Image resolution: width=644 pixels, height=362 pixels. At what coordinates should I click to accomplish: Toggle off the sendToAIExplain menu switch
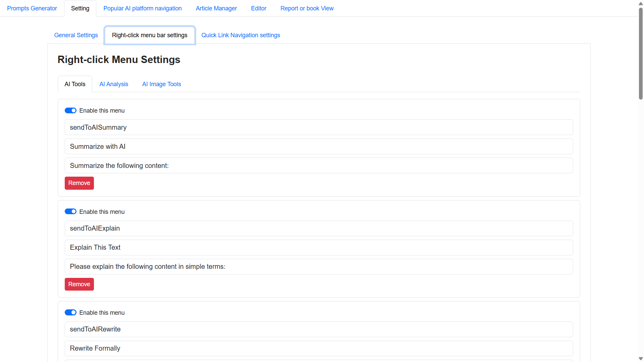70,212
